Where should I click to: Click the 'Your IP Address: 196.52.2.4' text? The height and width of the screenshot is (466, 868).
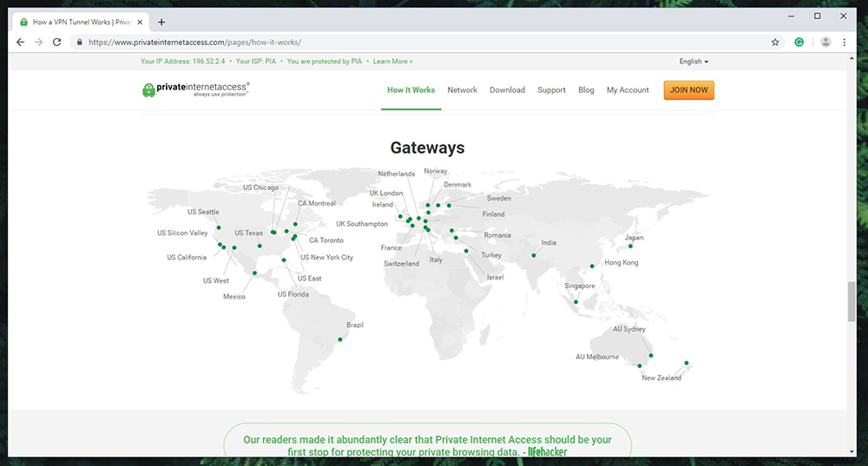(x=182, y=62)
